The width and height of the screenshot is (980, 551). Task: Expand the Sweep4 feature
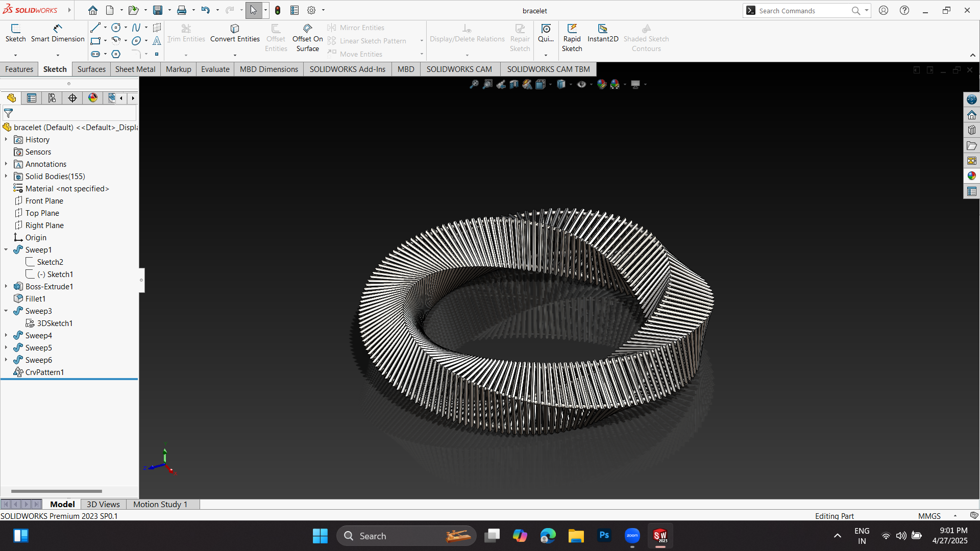6,335
